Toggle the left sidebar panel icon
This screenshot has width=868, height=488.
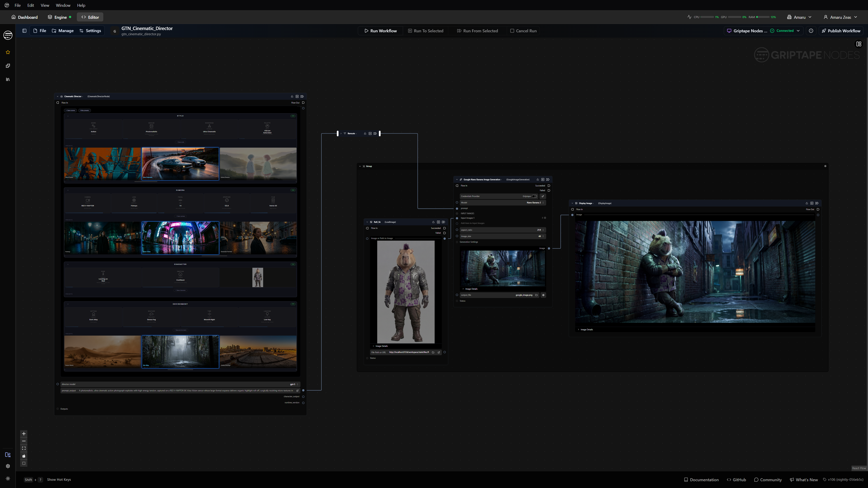[24, 31]
